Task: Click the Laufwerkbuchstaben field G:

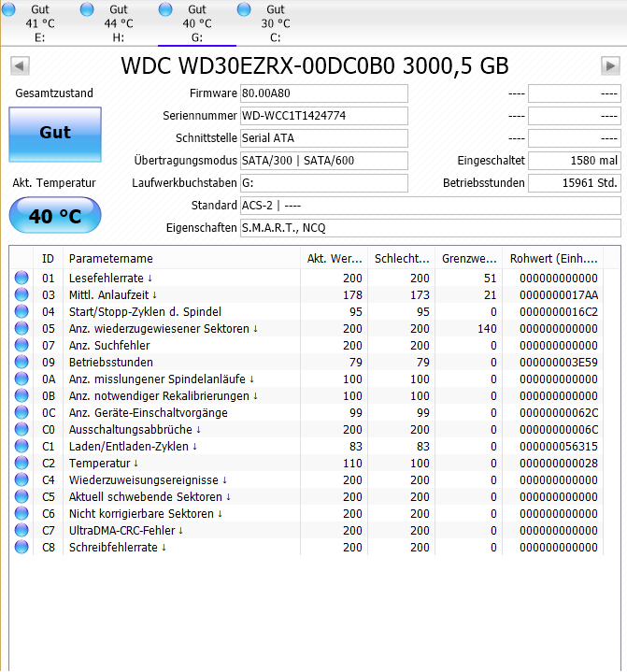Action: (x=324, y=183)
